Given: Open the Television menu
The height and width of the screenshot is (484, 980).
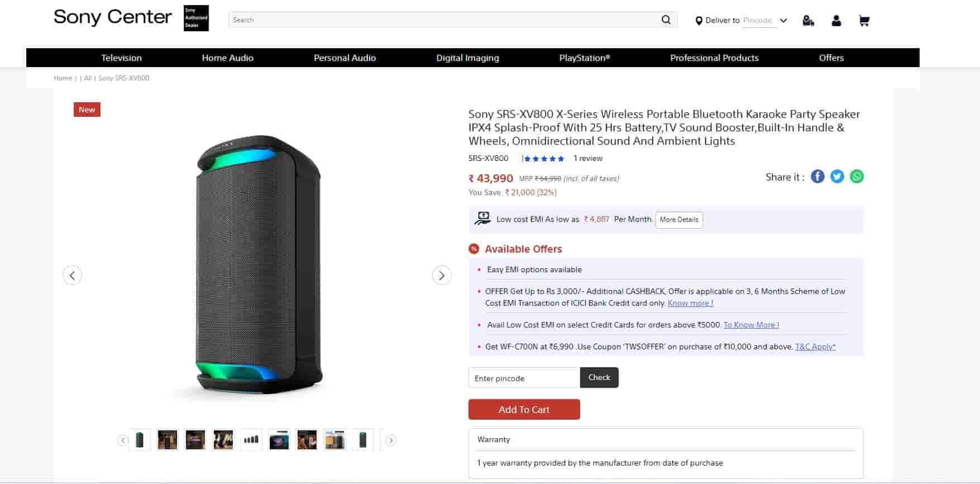Looking at the screenshot, I should [121, 58].
